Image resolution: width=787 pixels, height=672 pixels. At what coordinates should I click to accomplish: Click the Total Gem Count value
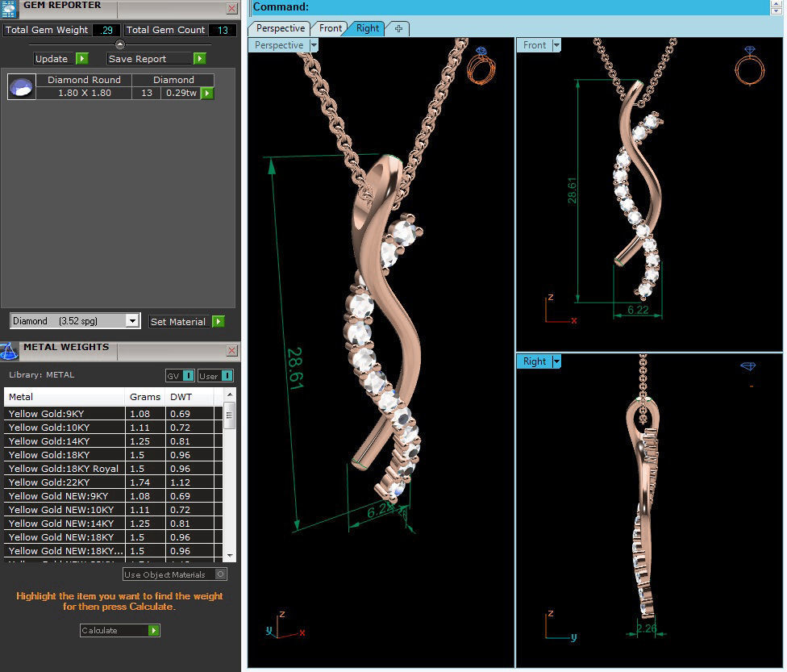[223, 30]
